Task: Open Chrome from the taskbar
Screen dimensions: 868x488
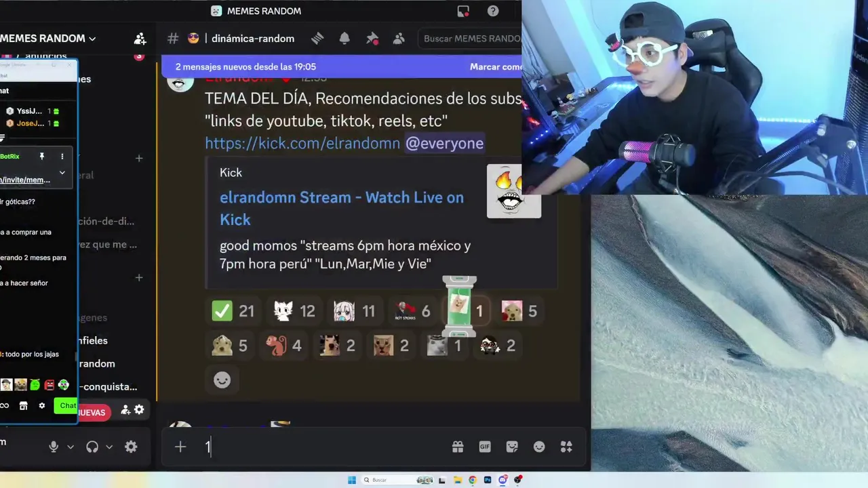Action: pyautogui.click(x=473, y=480)
